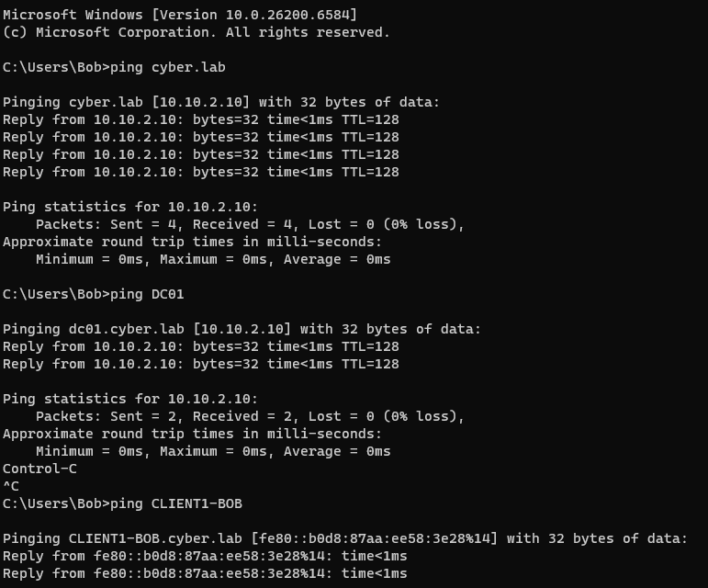Click the "^C" interrupt line
This screenshot has width=708, height=588.
point(11,486)
